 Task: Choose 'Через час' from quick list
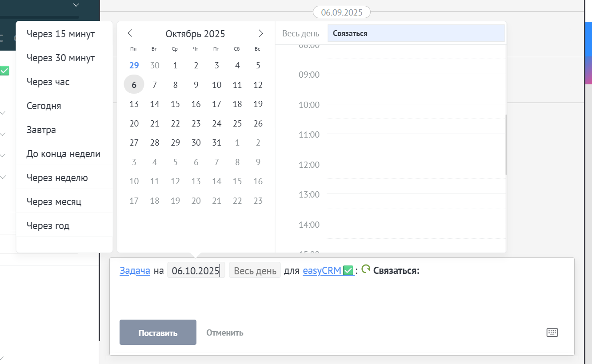[64, 82]
